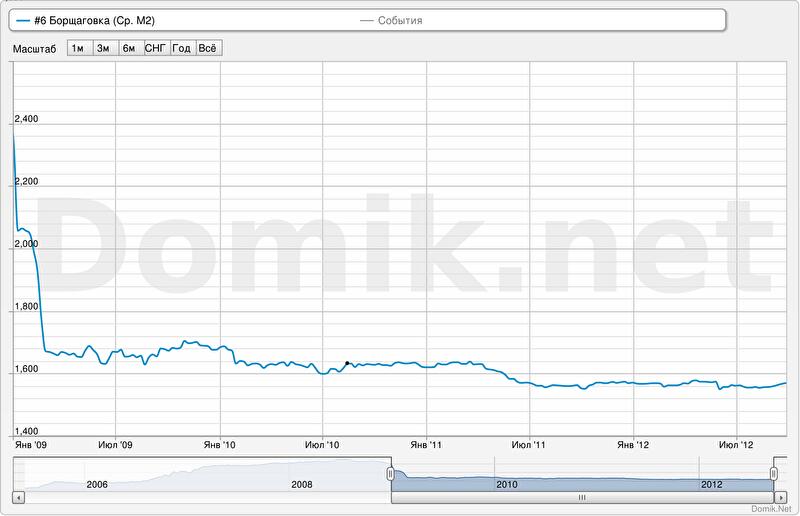The width and height of the screenshot is (800, 516).
Task: Switch zoom range to СНГ
Action: tap(156, 48)
